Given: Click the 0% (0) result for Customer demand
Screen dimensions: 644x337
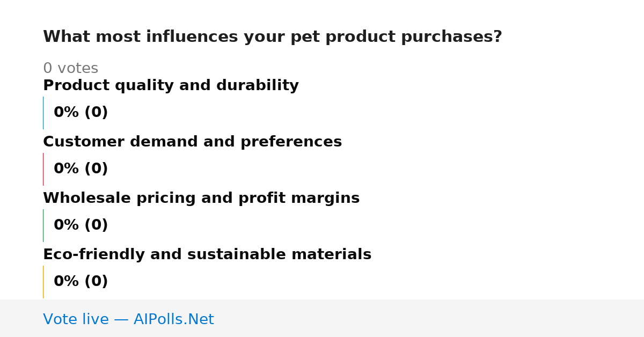Looking at the screenshot, I should click(80, 169).
